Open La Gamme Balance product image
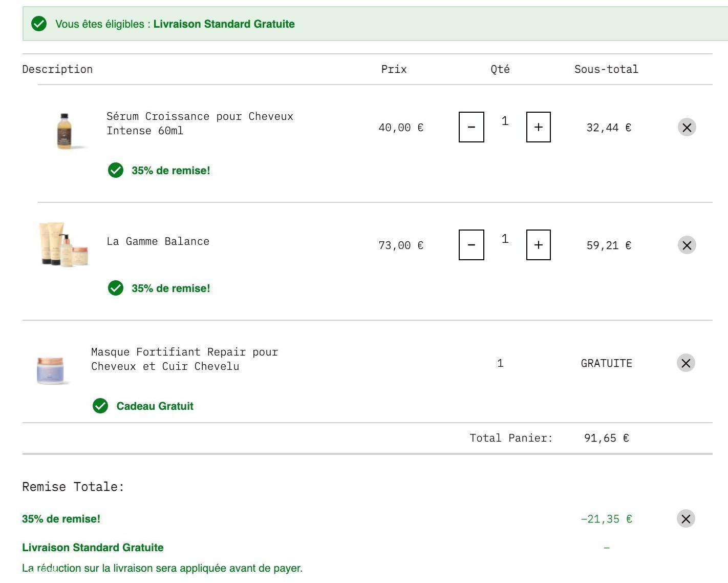This screenshot has width=728, height=583. pos(64,244)
